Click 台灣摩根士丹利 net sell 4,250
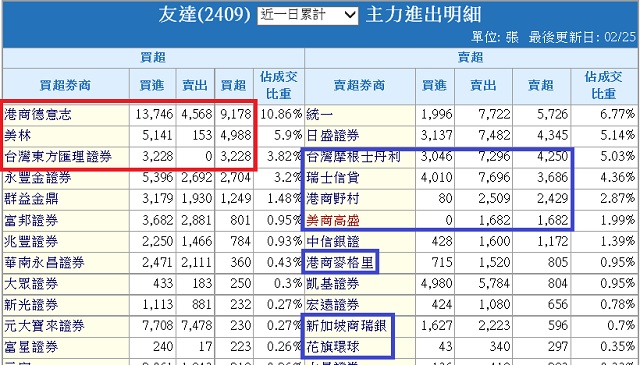The width and height of the screenshot is (640, 365). (552, 156)
